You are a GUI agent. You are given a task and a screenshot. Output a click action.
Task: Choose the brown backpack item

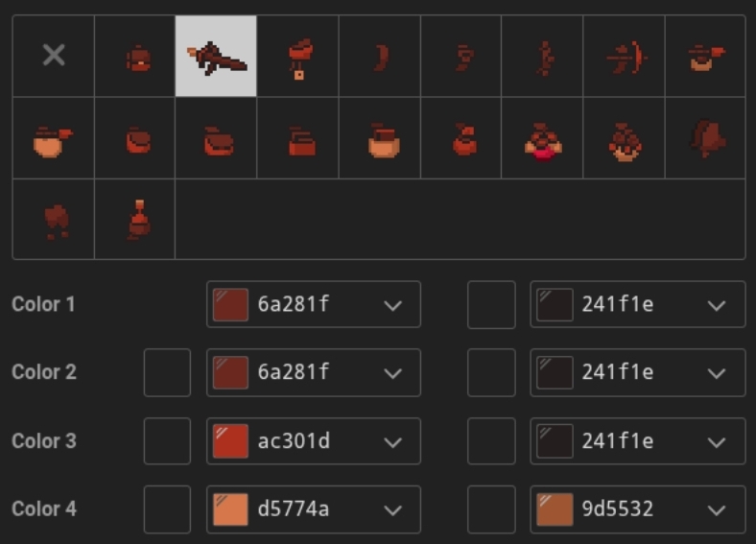(x=135, y=56)
